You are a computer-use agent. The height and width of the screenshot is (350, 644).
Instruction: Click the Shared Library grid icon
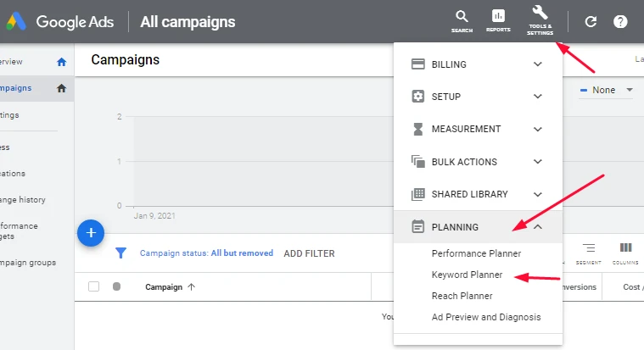pyautogui.click(x=417, y=194)
